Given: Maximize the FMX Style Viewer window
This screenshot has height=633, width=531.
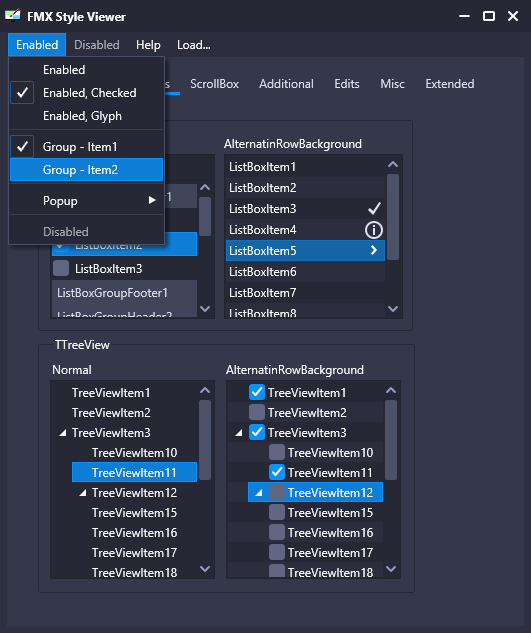Looking at the screenshot, I should 489,16.
